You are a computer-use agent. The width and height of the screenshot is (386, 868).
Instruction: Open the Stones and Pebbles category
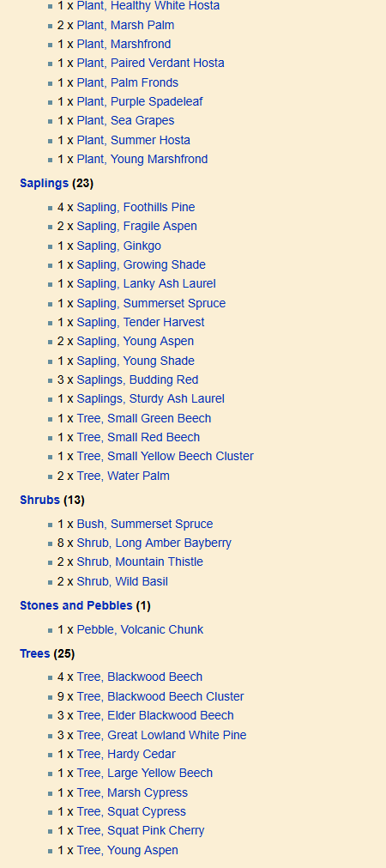click(x=76, y=605)
